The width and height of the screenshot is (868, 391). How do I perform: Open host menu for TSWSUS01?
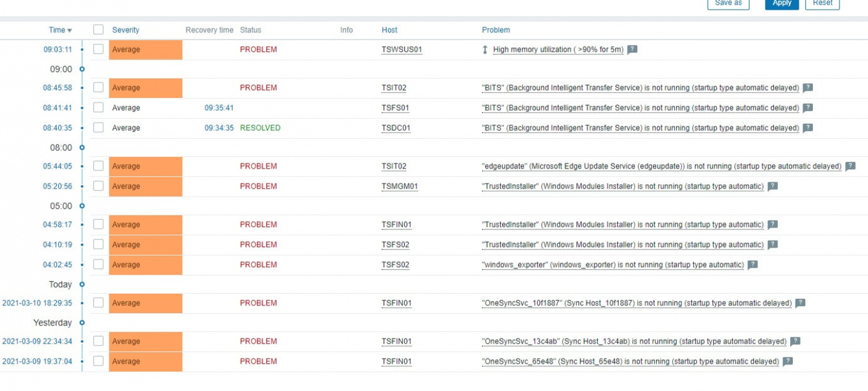(402, 50)
